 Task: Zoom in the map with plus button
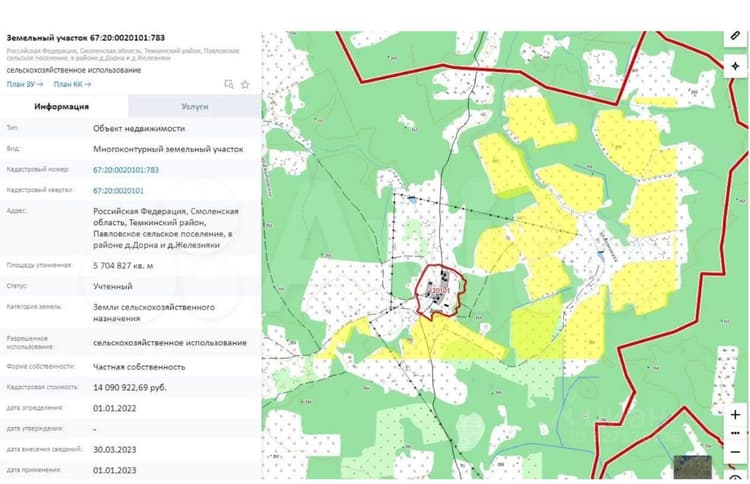tap(735, 414)
